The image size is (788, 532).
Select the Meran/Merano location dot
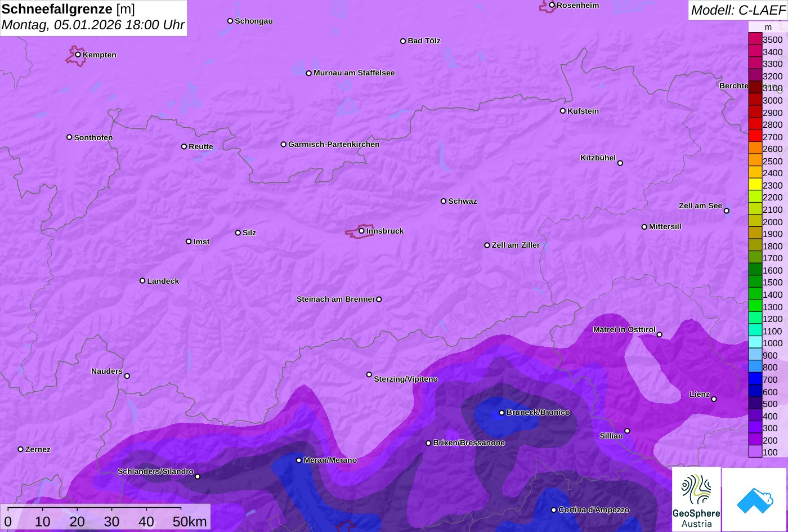299,460
